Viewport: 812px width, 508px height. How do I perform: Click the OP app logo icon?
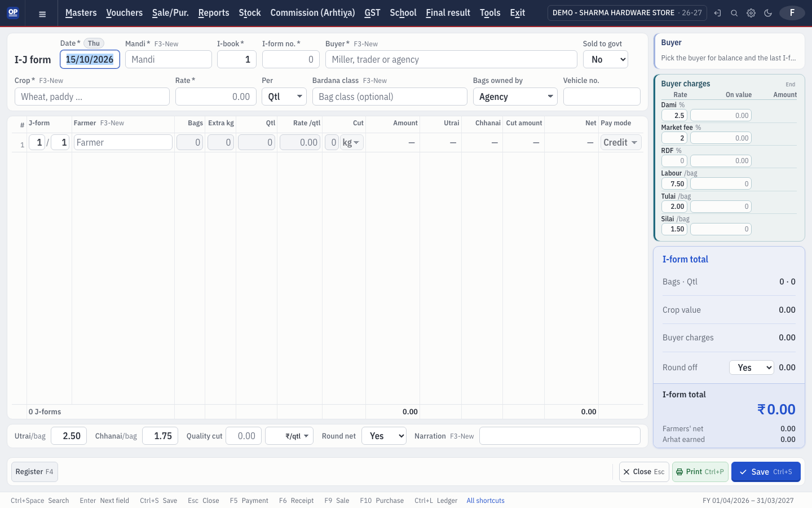click(x=13, y=12)
